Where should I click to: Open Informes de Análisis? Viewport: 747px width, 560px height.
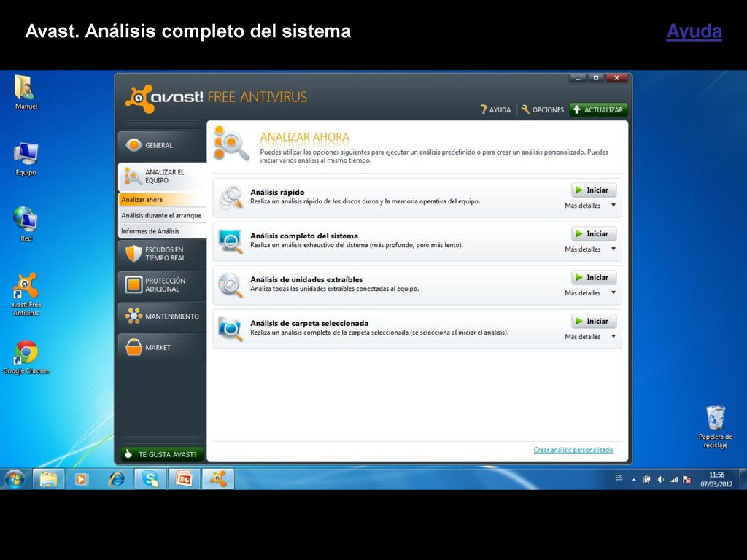(163, 231)
